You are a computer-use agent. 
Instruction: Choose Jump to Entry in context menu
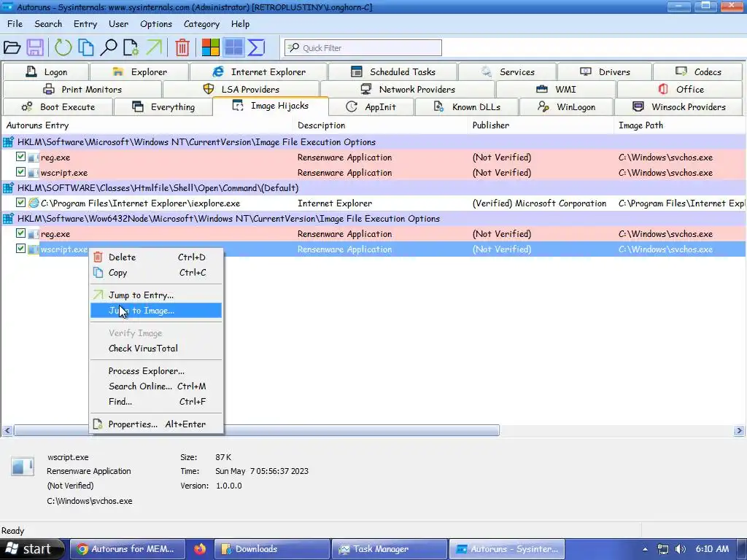click(x=156, y=295)
